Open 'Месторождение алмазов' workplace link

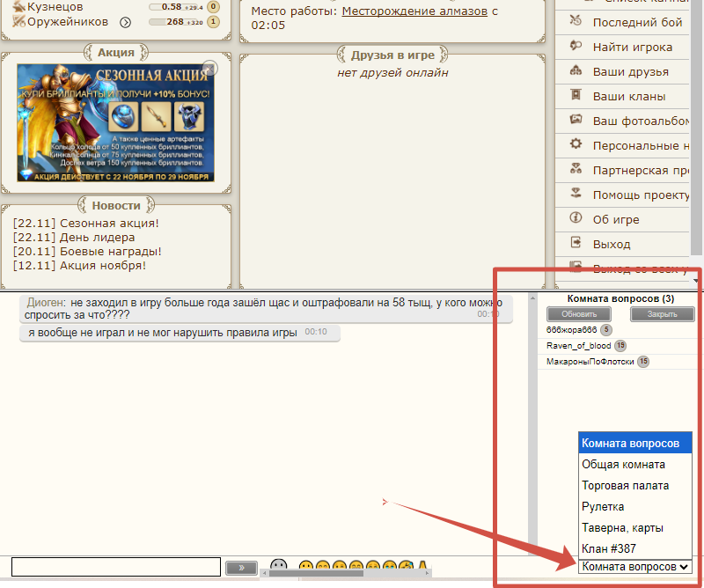tap(414, 11)
